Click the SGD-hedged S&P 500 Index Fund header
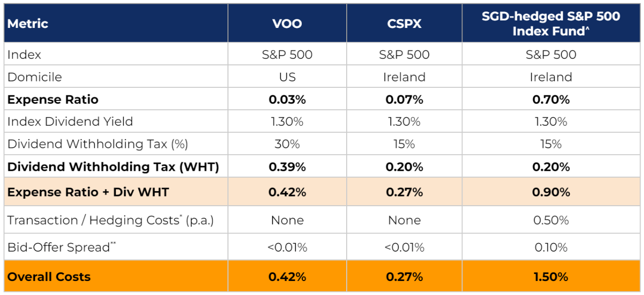The height and width of the screenshot is (295, 644). pyautogui.click(x=551, y=23)
